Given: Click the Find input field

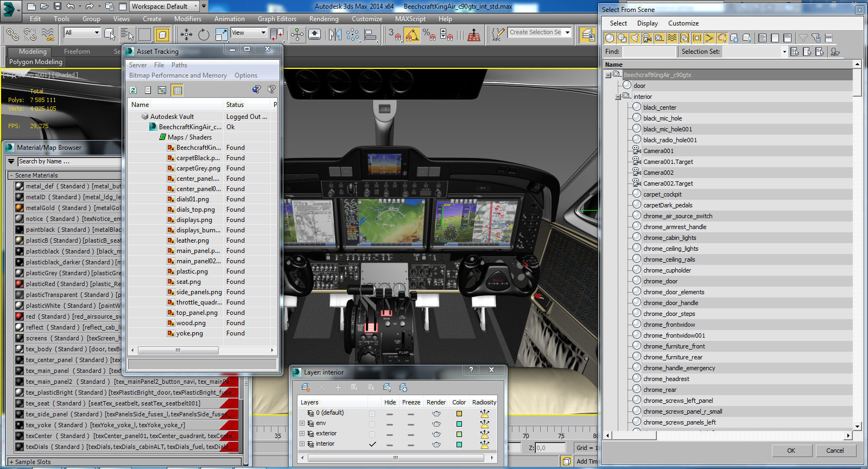Looking at the screenshot, I should click(649, 52).
